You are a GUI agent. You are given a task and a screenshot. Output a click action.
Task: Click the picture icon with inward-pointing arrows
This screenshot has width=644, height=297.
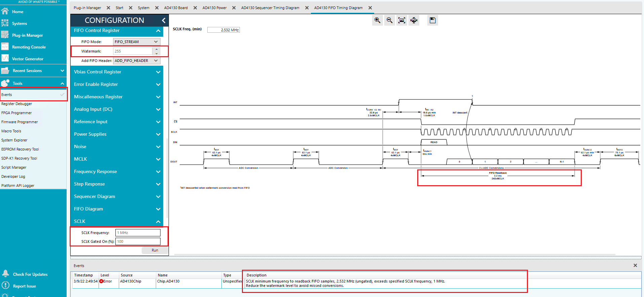pyautogui.click(x=414, y=20)
